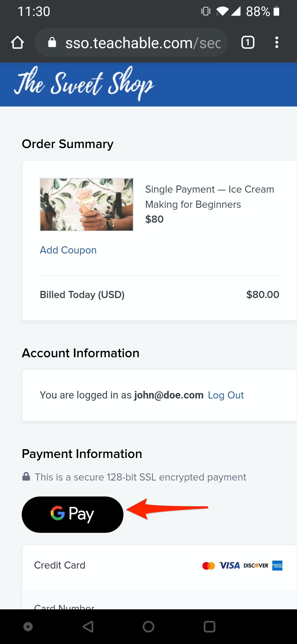Click the Add Coupon link
This screenshot has width=297, height=644.
(68, 250)
